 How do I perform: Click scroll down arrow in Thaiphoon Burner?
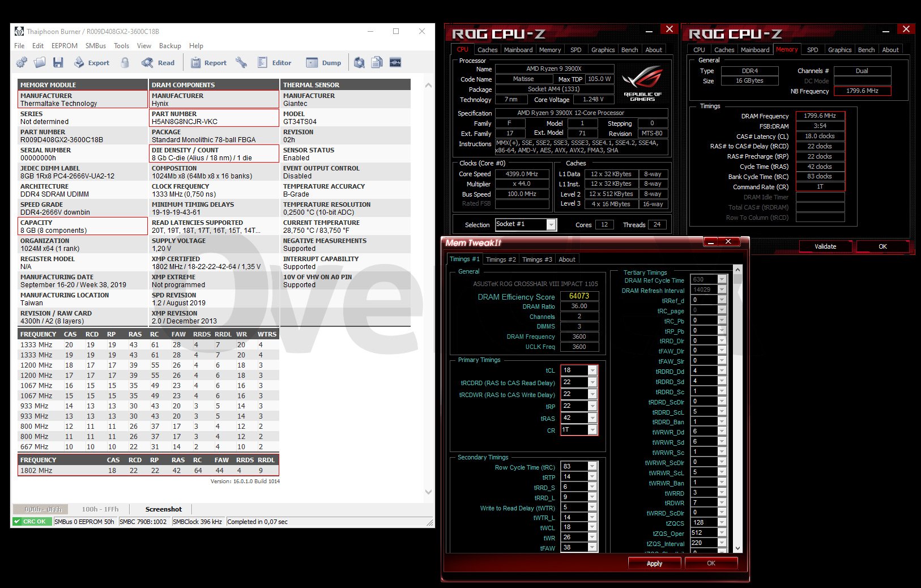(x=428, y=492)
